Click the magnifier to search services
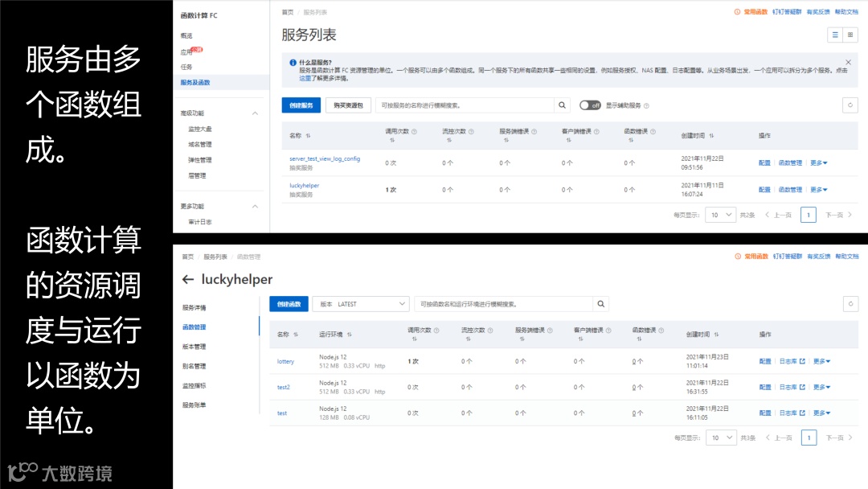The width and height of the screenshot is (868, 489). pos(562,105)
